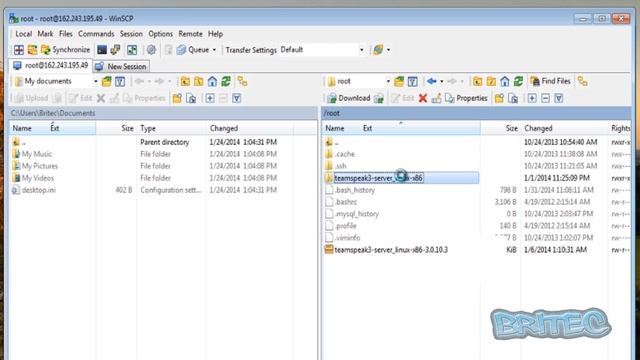The width and height of the screenshot is (640, 360).
Task: Click the red Delete icon in remote toolbar
Action: [423, 98]
